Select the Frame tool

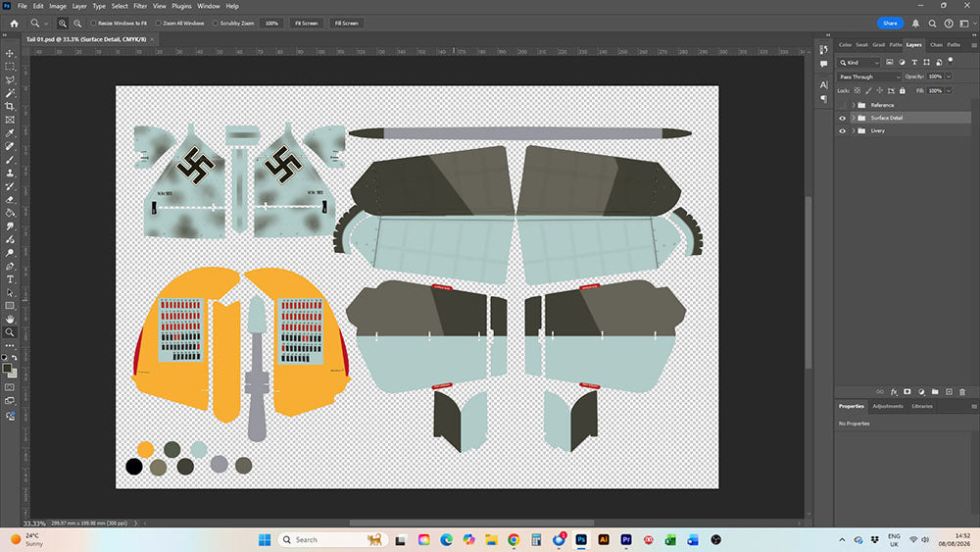(x=10, y=120)
